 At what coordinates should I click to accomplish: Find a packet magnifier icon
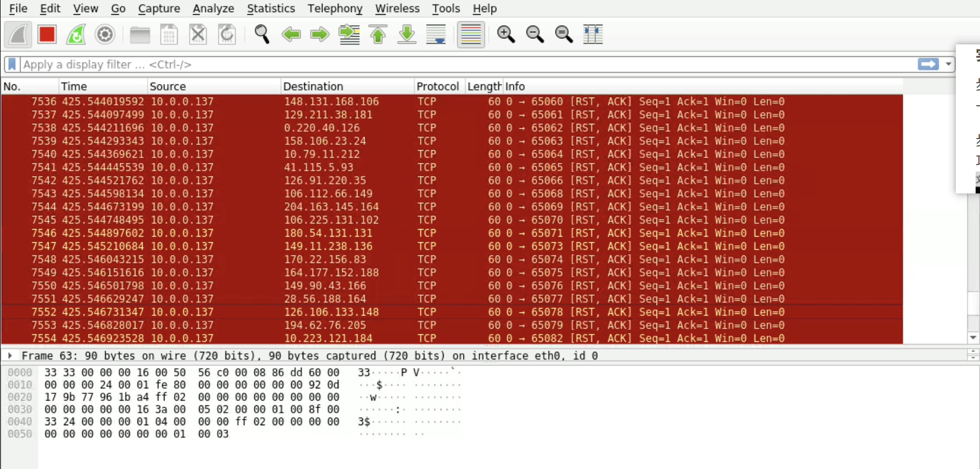(262, 35)
